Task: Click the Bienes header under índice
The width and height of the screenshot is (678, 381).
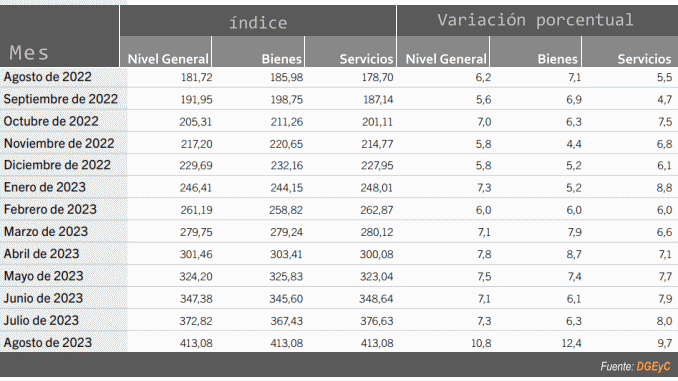Action: 281,59
